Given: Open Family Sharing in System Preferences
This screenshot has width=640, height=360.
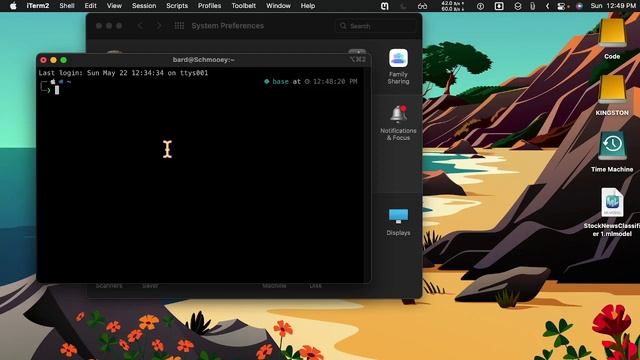Looking at the screenshot, I should click(x=398, y=67).
